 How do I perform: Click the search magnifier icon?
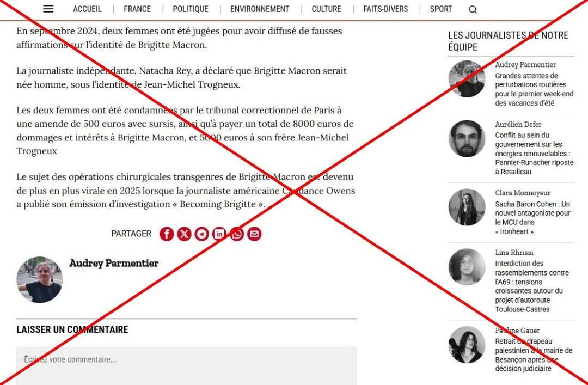coord(473,9)
